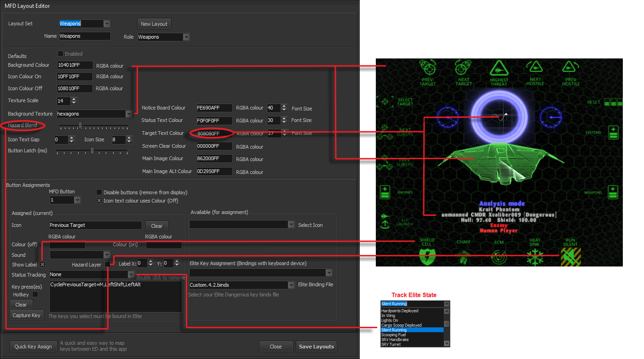
Task: Check Disable buttons (remove from display)
Action: click(99, 192)
